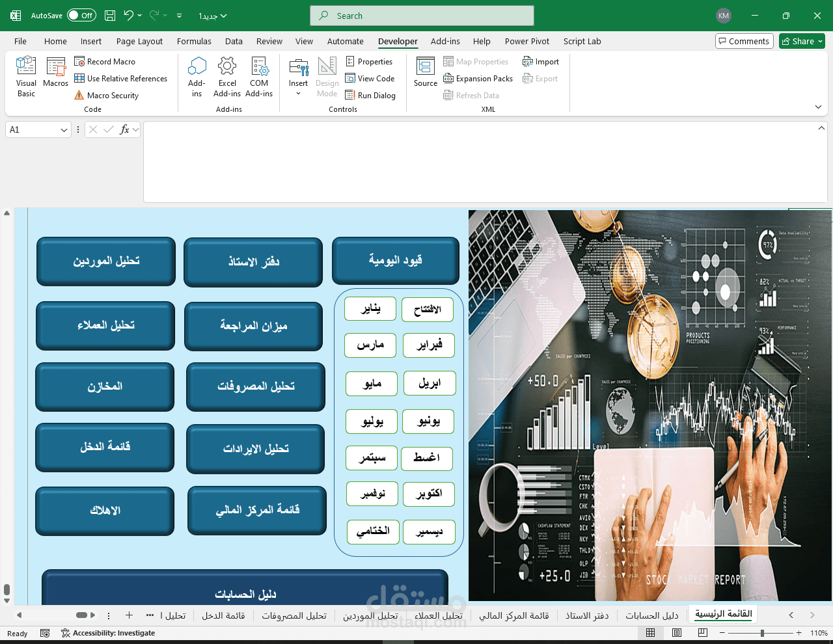Click Accessibility: Investigate status
The width and height of the screenshot is (833, 644).
coord(108,633)
